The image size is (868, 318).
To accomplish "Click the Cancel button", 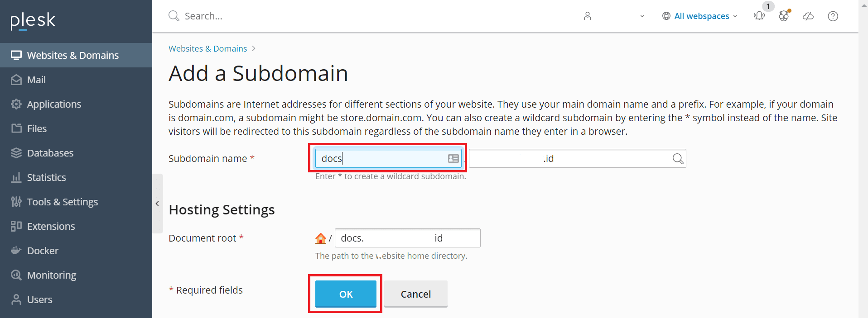I will (416, 294).
